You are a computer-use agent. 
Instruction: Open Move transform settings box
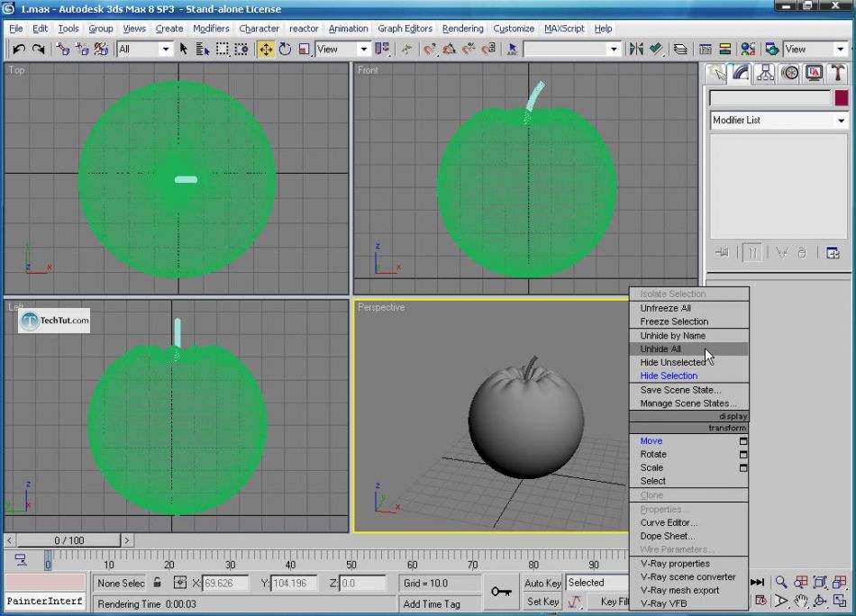point(743,441)
